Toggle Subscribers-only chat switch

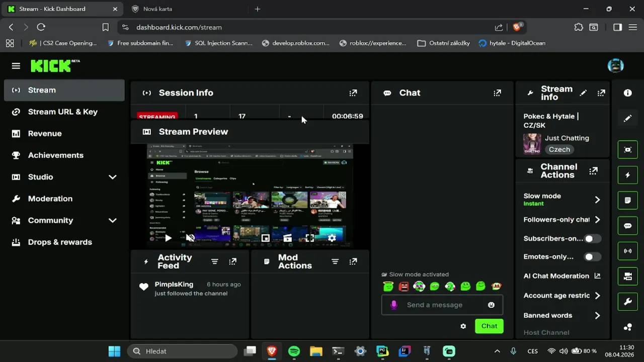(x=592, y=239)
